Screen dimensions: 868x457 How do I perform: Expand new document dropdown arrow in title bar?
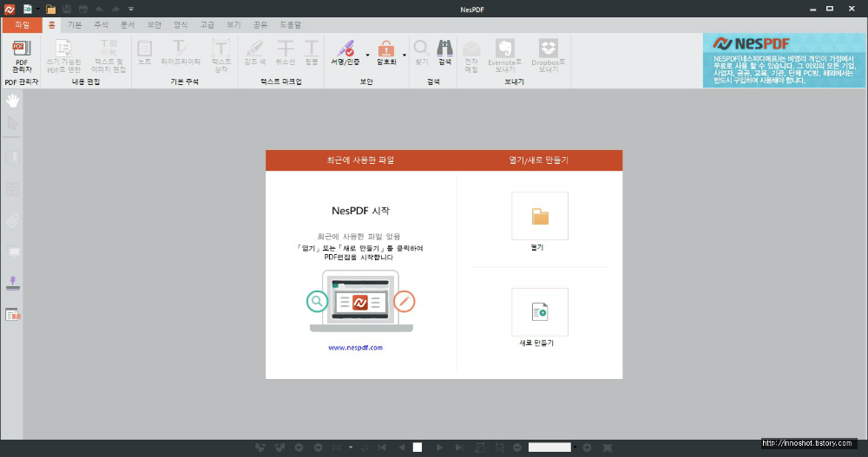click(x=37, y=9)
